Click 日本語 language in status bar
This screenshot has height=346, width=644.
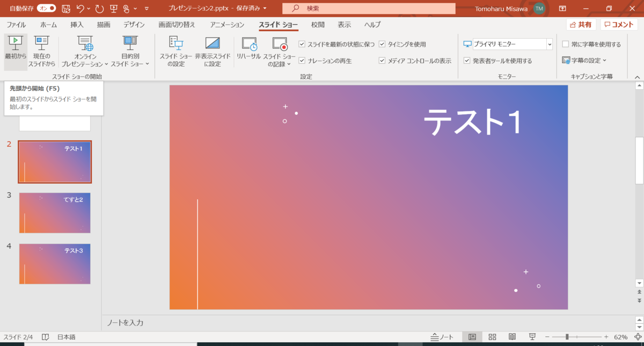click(x=67, y=337)
